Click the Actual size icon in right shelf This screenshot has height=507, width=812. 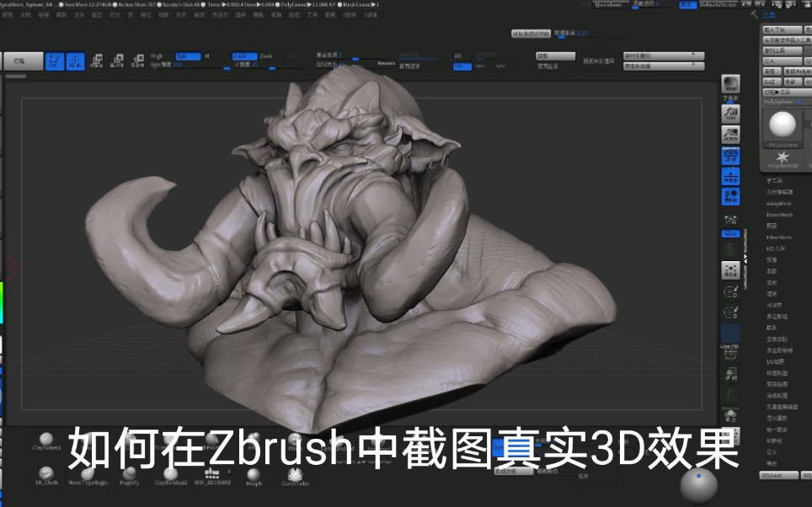730,135
